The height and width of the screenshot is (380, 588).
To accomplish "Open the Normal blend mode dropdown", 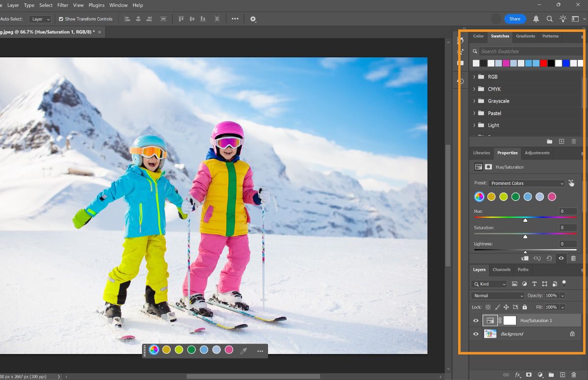I will click(x=497, y=295).
